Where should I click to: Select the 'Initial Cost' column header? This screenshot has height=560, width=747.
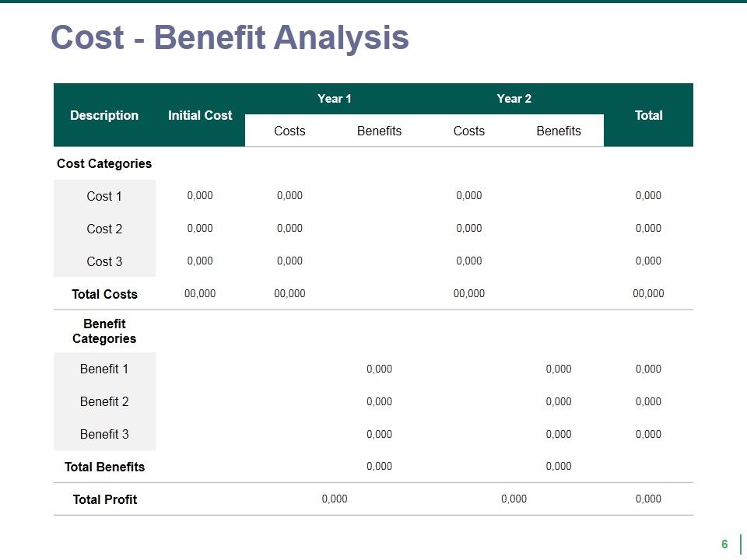(x=200, y=115)
